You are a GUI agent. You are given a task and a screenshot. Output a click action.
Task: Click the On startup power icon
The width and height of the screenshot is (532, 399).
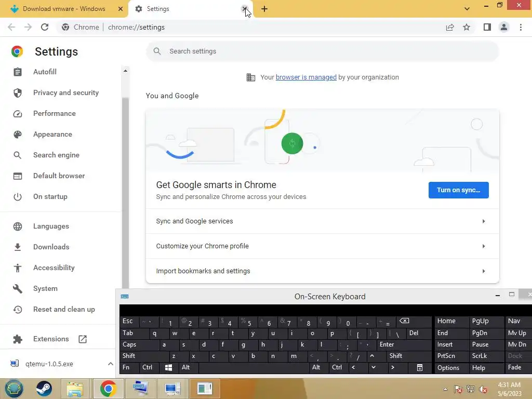[18, 197]
